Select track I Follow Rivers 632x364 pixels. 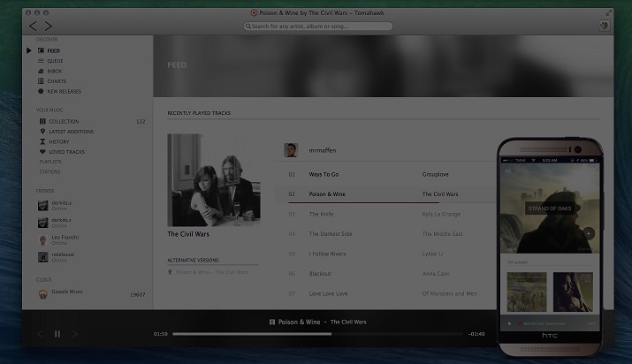[327, 254]
